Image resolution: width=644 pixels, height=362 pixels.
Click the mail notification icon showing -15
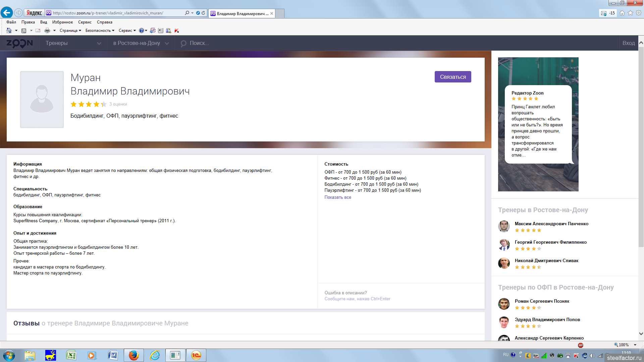pyautogui.click(x=607, y=13)
